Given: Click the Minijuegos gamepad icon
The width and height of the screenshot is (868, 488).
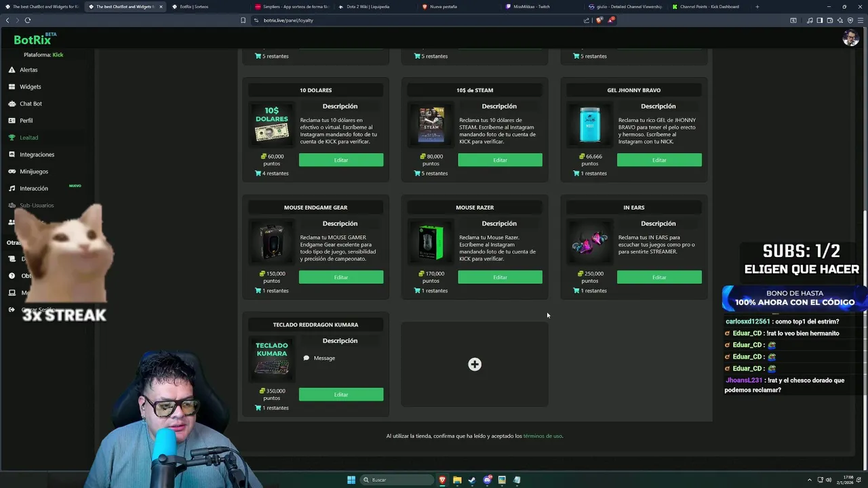Looking at the screenshot, I should [x=12, y=171].
